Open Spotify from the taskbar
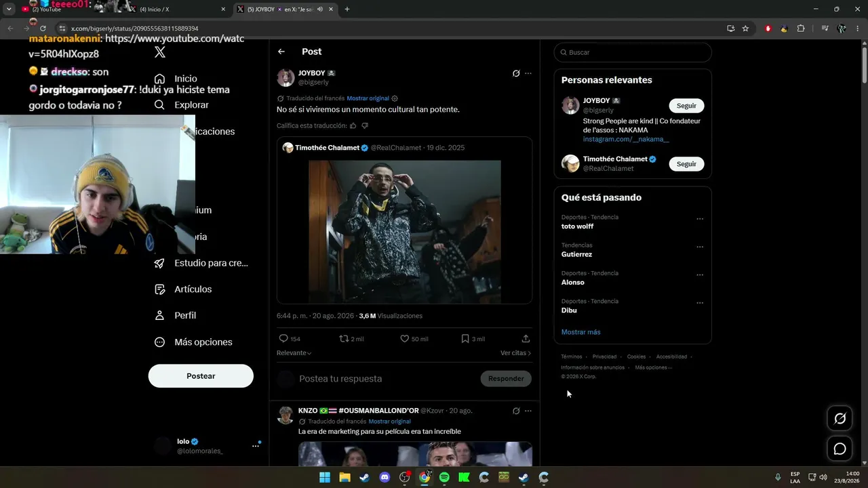The height and width of the screenshot is (488, 868). tap(444, 477)
